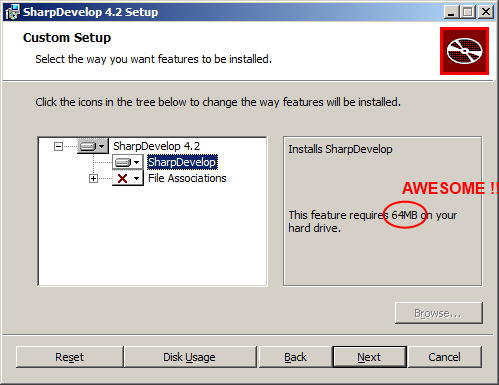Click the red disc logo in the header
Viewport: 499px width, 385px height.
[x=464, y=51]
